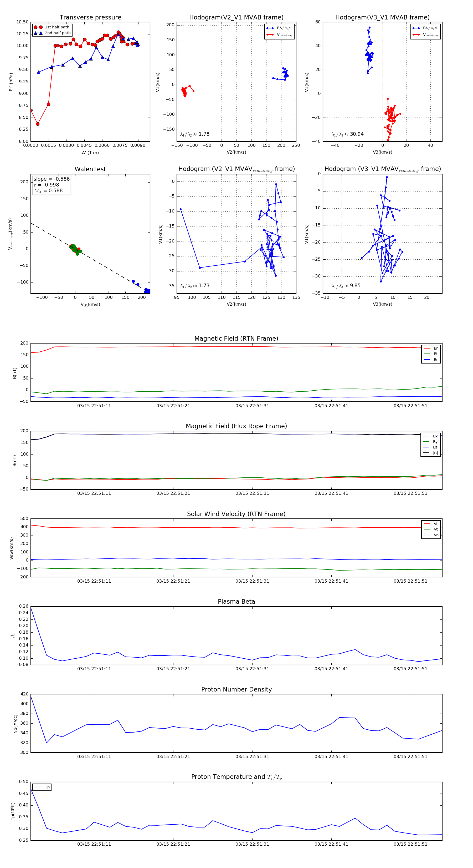Click "03/15 22:51:11" tick under Magnetic Field RTN plot

94,406
